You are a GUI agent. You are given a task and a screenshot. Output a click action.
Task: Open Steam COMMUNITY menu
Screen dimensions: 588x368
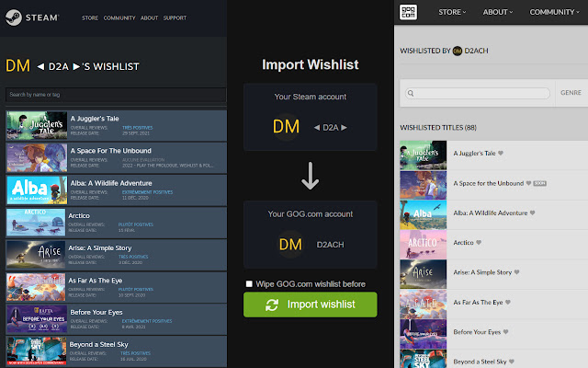(x=119, y=18)
